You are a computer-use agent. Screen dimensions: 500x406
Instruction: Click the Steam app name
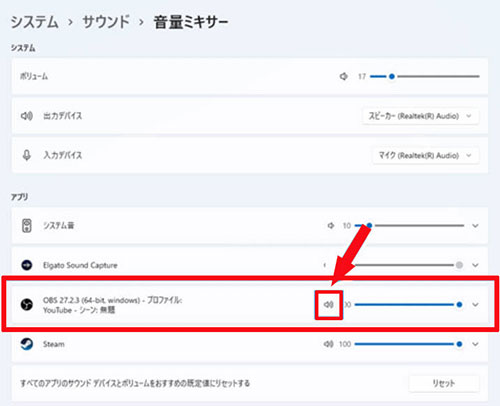[54, 344]
